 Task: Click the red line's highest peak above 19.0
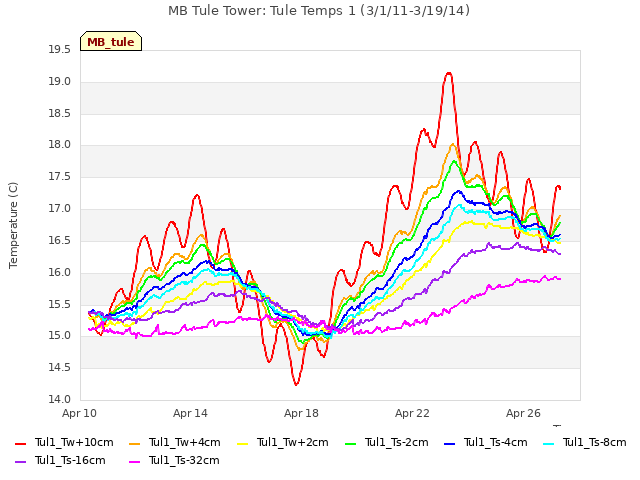tap(449, 73)
